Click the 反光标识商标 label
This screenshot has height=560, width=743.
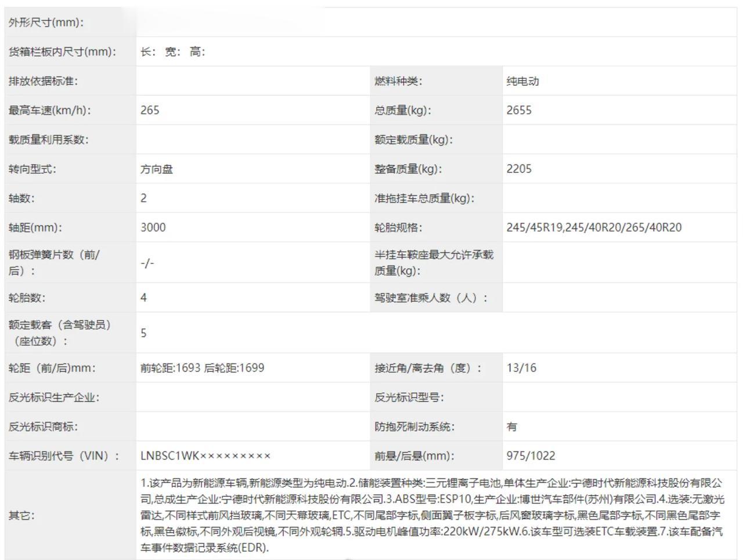43,427
